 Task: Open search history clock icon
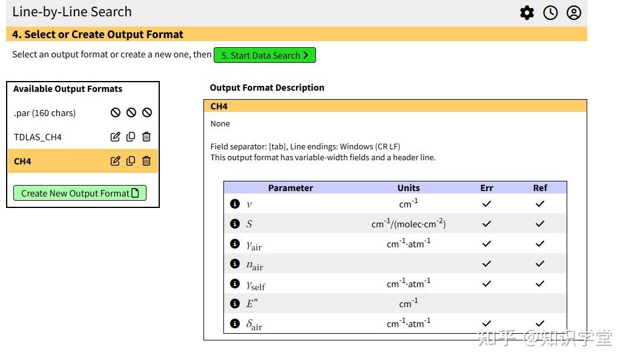tap(550, 13)
